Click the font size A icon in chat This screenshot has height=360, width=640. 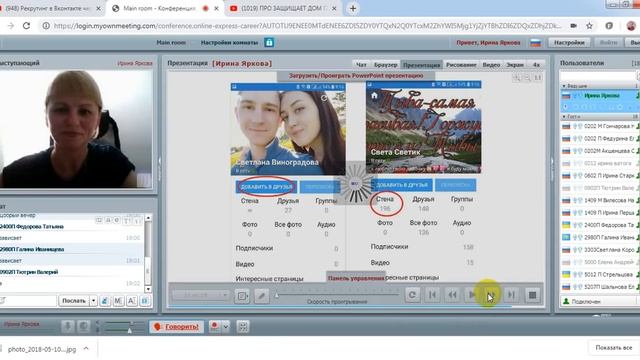[x=131, y=301]
